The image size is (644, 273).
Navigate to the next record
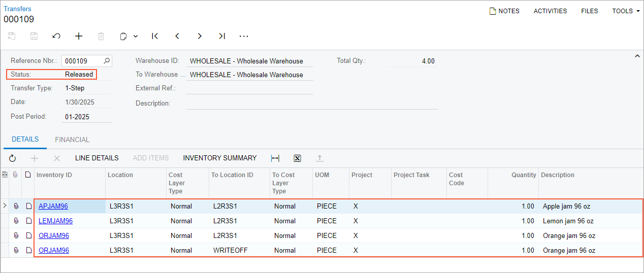pyautogui.click(x=200, y=36)
